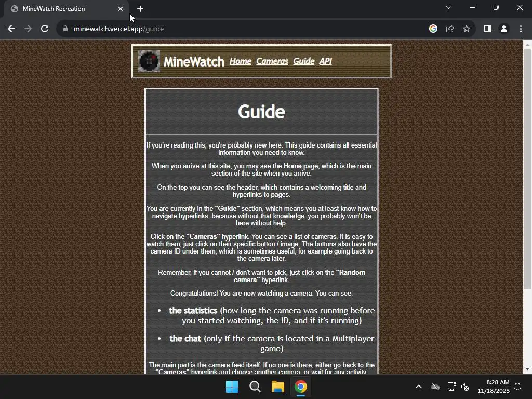Restore down the Chrome window
Image resolution: width=532 pixels, height=399 pixels.
point(496,7)
